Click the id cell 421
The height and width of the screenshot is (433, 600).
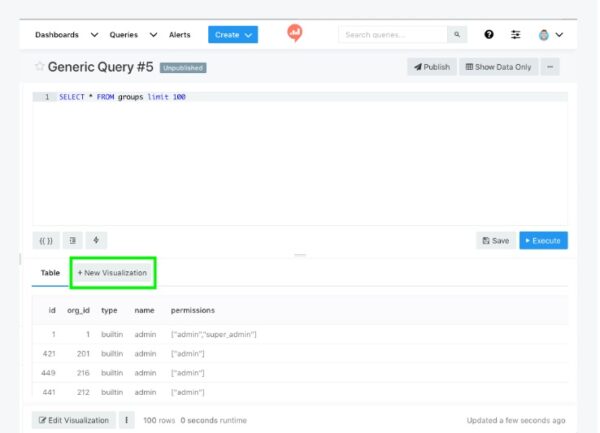[49, 353]
